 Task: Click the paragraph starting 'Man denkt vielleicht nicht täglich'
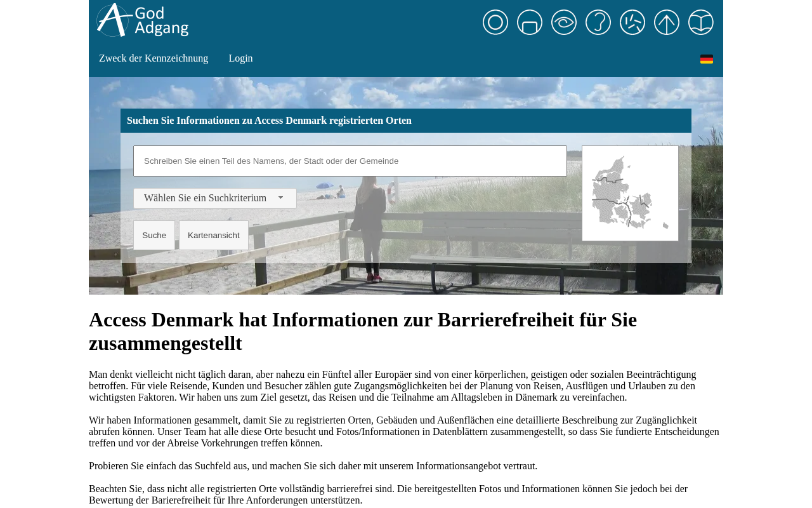[406, 386]
